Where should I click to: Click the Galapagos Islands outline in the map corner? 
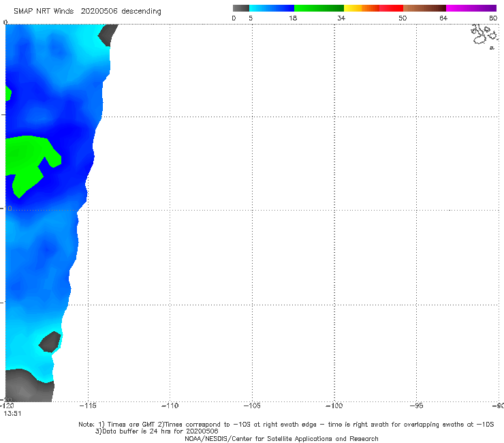(x=485, y=36)
